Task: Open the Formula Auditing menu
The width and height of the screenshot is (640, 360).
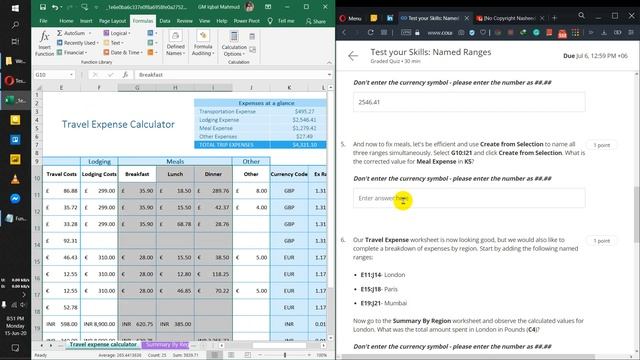Action: pos(203,43)
